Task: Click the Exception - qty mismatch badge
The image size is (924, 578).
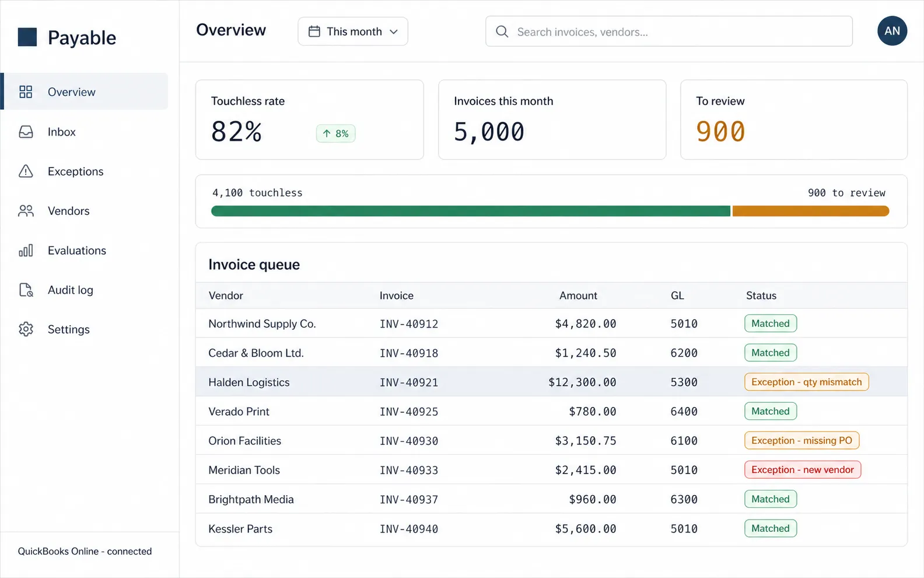Action: [807, 382]
